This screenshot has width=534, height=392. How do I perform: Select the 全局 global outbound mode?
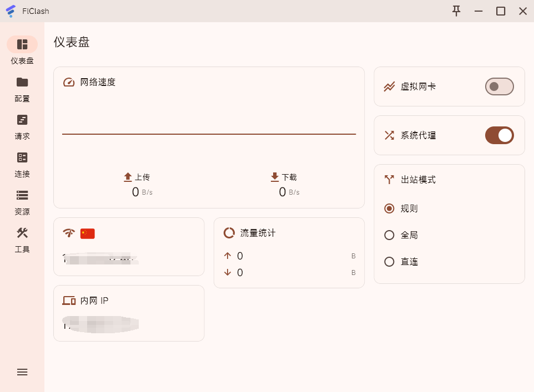click(390, 235)
